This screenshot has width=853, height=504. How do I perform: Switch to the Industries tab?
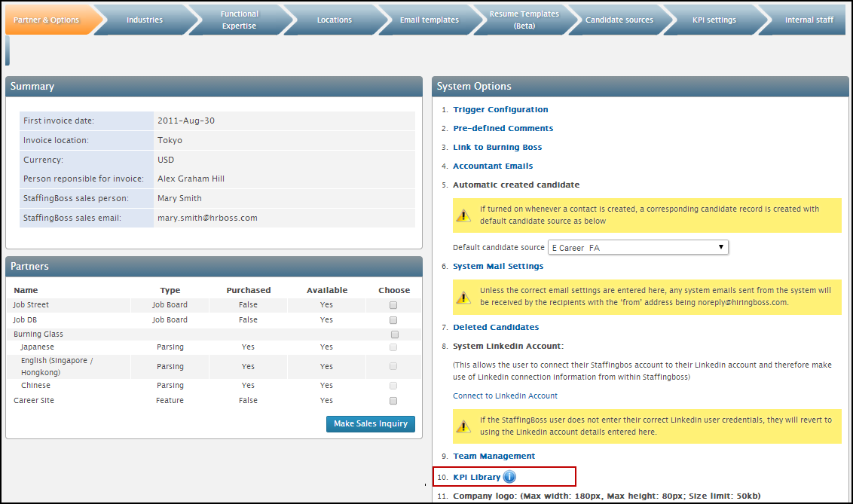coord(145,20)
